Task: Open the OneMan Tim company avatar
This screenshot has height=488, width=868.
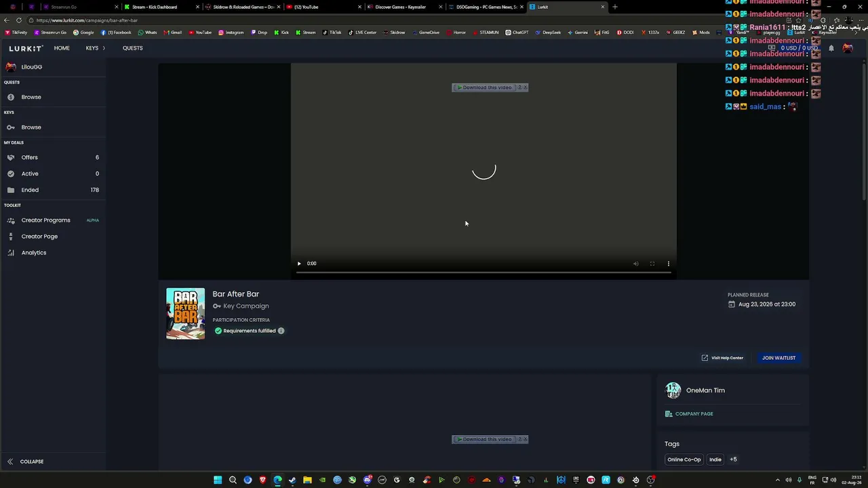Action: coord(673,390)
